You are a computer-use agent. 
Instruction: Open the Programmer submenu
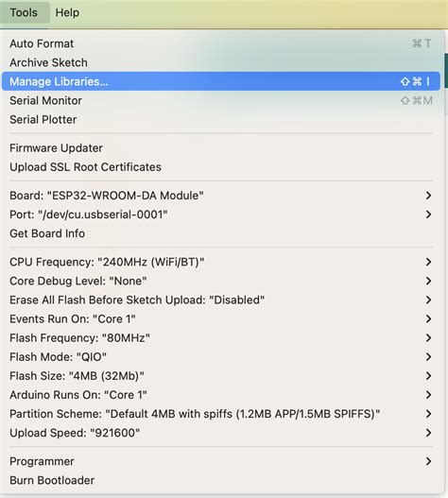(x=221, y=461)
